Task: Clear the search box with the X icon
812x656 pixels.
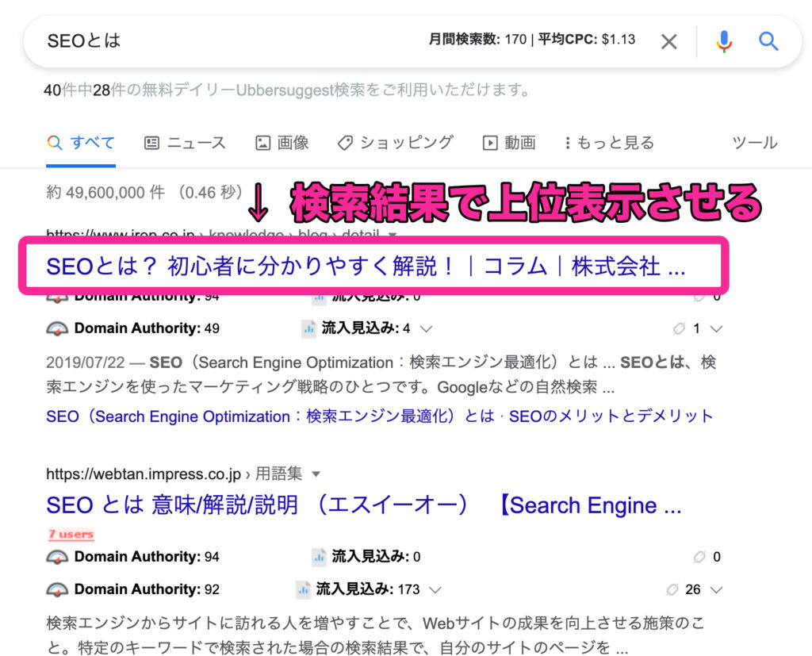Action: (669, 41)
